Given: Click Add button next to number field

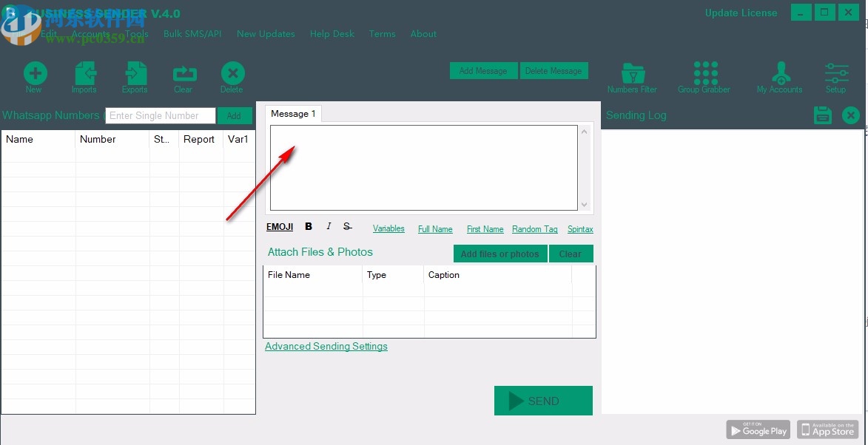Looking at the screenshot, I should 234,115.
